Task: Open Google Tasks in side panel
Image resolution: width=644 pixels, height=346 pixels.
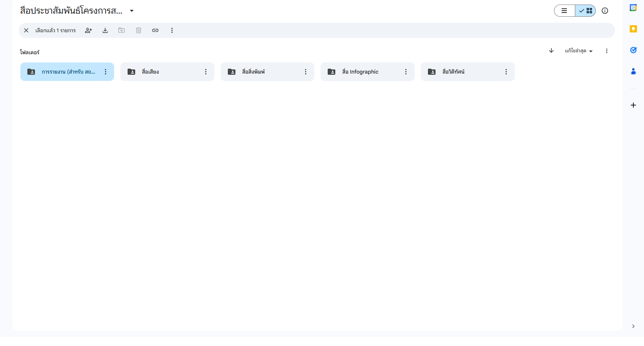Action: pyautogui.click(x=633, y=50)
